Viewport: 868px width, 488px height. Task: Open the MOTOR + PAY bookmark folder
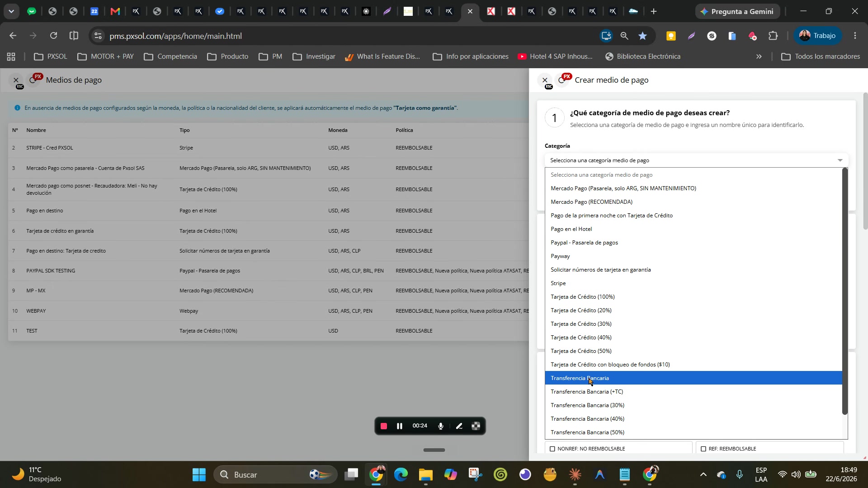pos(106,56)
